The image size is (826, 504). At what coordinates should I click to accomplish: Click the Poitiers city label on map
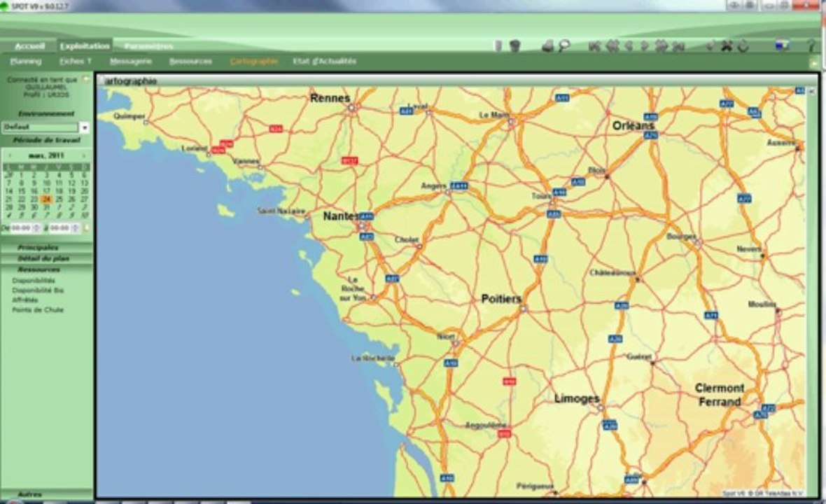click(x=501, y=299)
